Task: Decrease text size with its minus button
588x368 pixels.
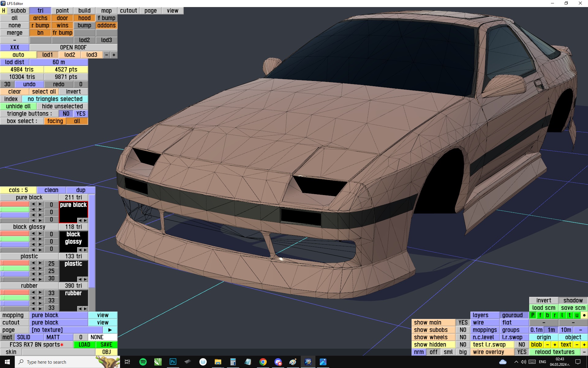Action: coord(577,344)
